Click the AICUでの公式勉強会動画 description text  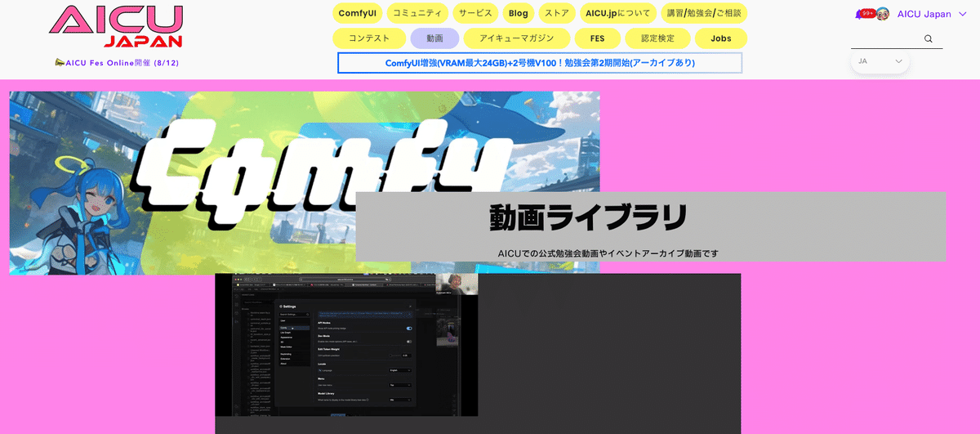[x=608, y=253]
